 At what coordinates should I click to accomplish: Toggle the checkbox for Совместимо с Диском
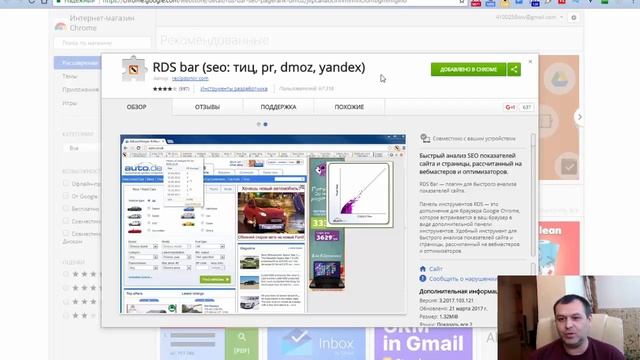coord(66,233)
